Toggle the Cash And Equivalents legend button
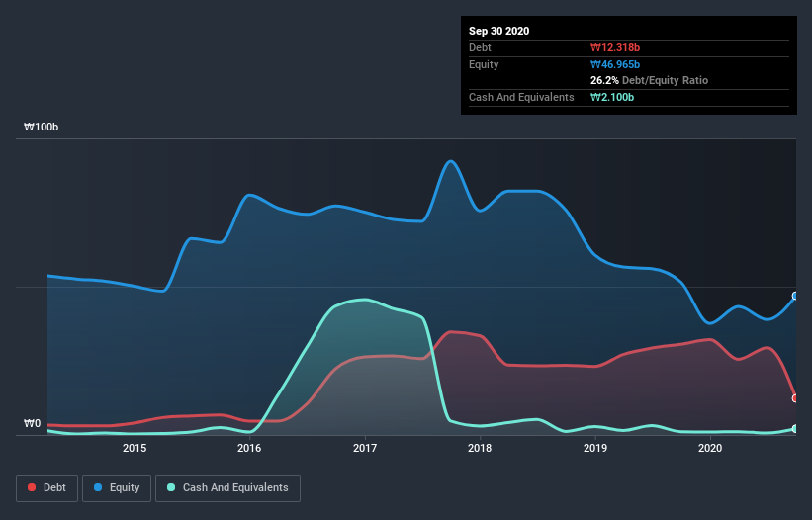The width and height of the screenshot is (812, 520). [x=227, y=488]
